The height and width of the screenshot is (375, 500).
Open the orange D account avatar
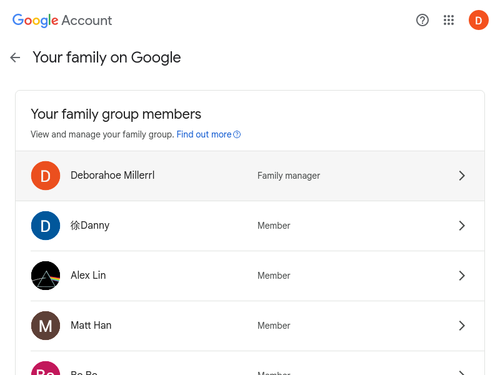pos(478,20)
